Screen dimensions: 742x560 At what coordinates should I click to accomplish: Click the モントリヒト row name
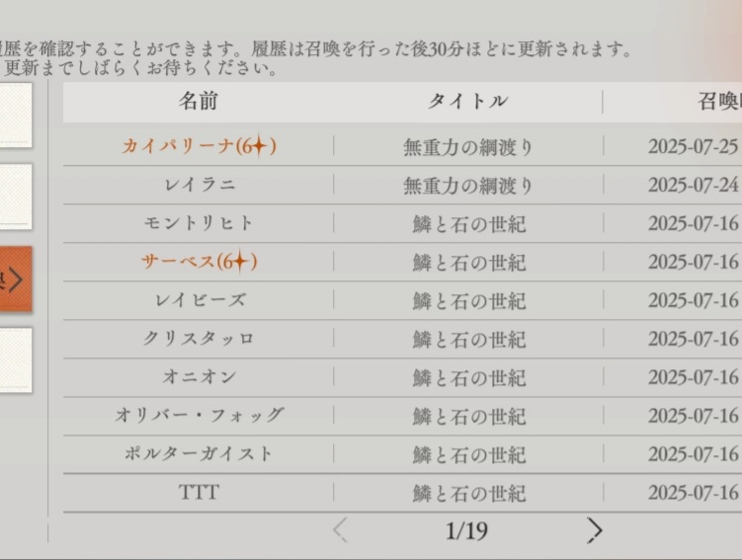(x=199, y=223)
